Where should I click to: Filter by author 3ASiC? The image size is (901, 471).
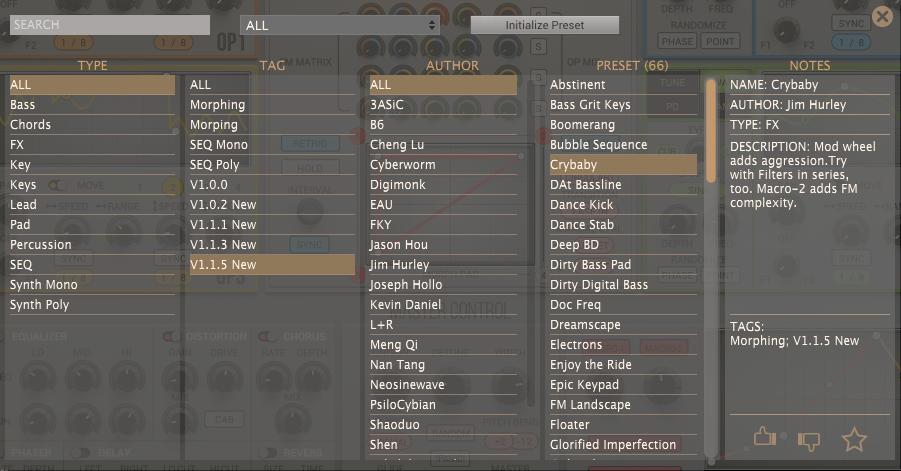click(x=444, y=105)
